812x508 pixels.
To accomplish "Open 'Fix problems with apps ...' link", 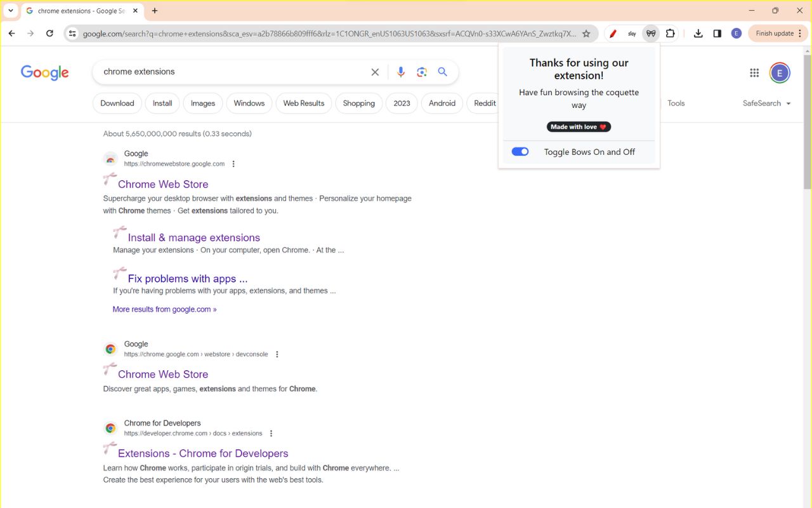I will [188, 279].
